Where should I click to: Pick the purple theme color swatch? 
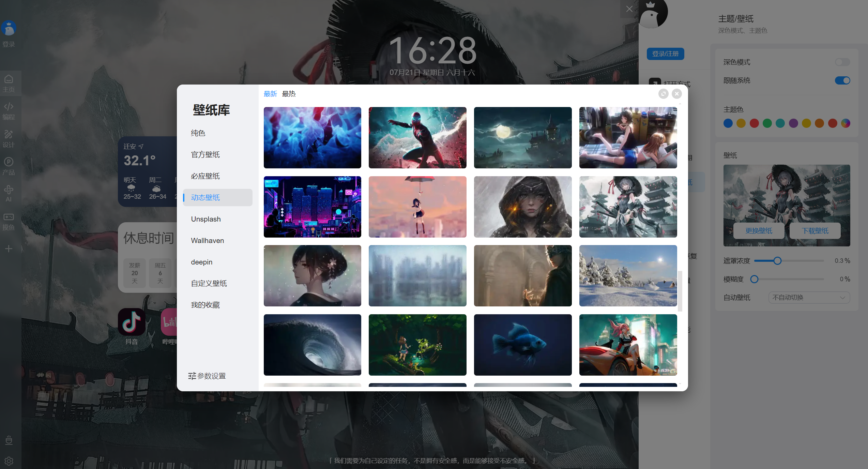(x=793, y=123)
